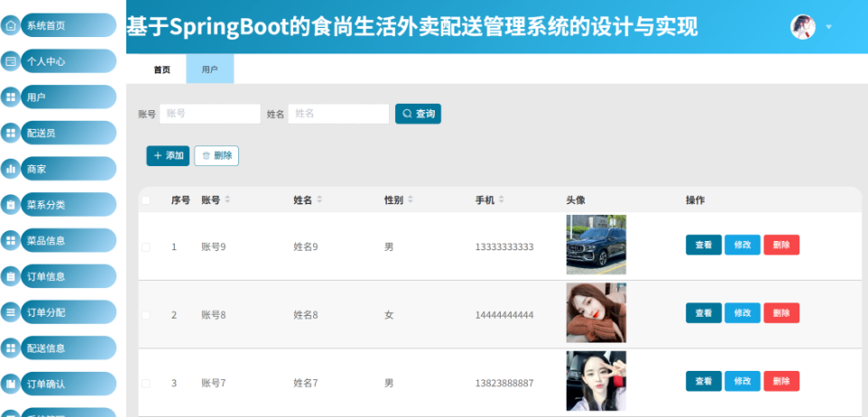
Task: Focus the 账号 search input
Action: pyautogui.click(x=210, y=114)
